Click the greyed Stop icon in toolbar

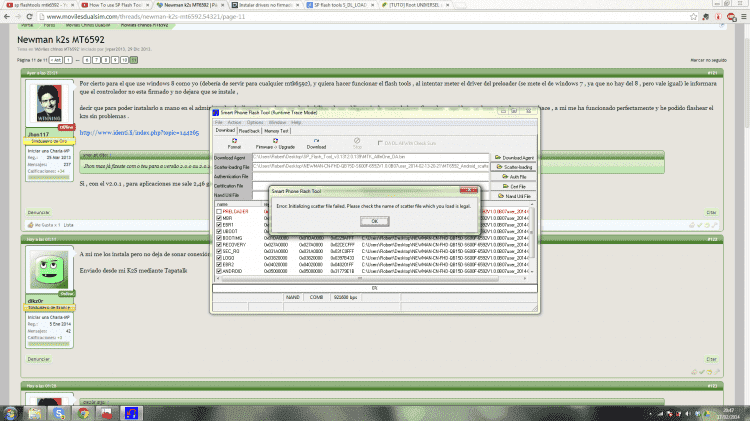357,144
